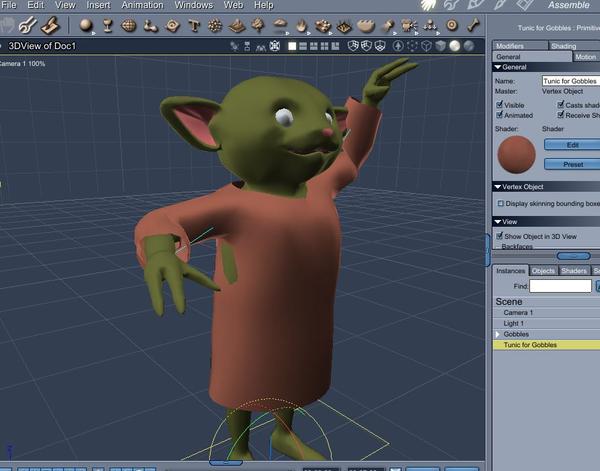600x471 pixels.
Task: Choose the single-pane view layout
Action: [292, 46]
